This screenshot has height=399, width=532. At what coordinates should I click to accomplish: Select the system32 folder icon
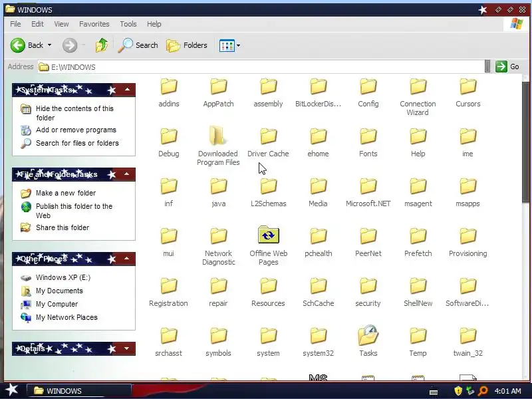coord(318,336)
